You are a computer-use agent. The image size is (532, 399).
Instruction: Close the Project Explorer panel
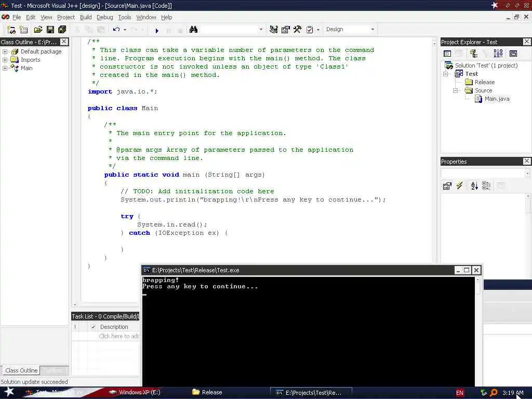[x=527, y=42]
